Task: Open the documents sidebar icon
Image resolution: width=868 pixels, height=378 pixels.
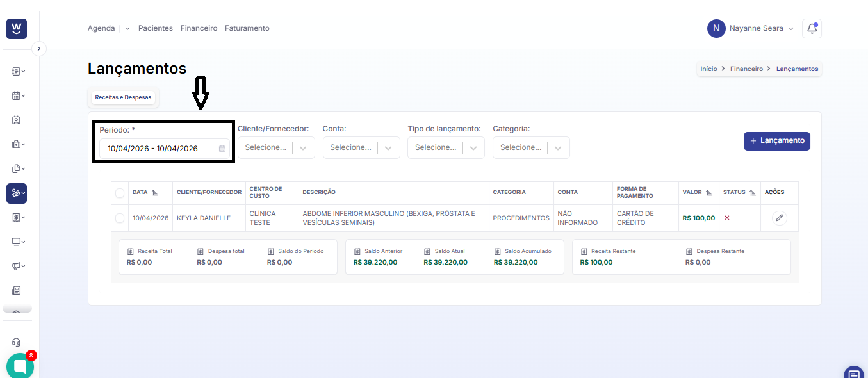Action: point(16,168)
